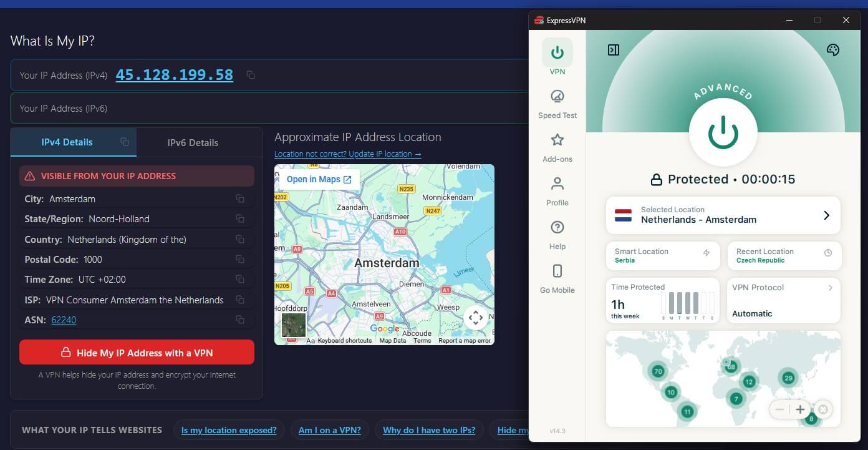Collapse the ExpressVPN sidebar panel icon
This screenshot has height=450, width=868.
click(614, 50)
